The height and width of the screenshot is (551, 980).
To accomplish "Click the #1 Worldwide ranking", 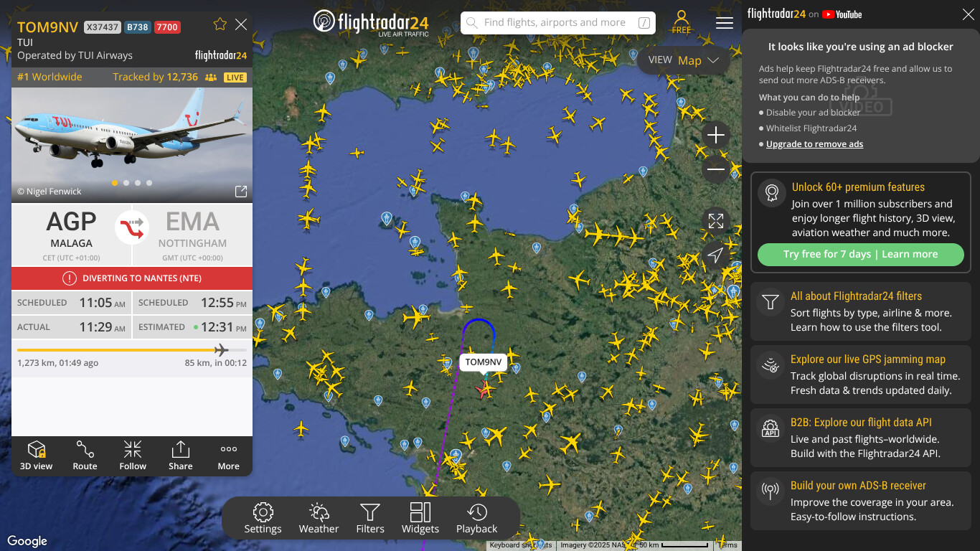I will 50,77.
